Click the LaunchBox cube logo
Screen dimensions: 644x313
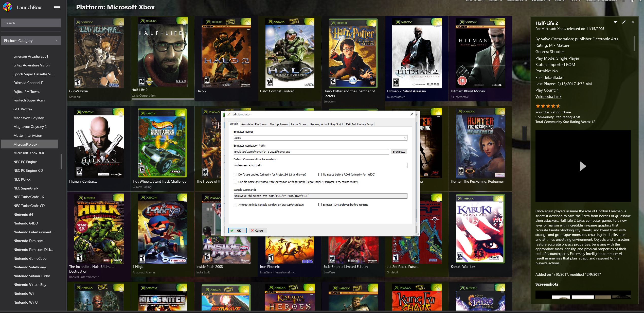click(x=8, y=7)
